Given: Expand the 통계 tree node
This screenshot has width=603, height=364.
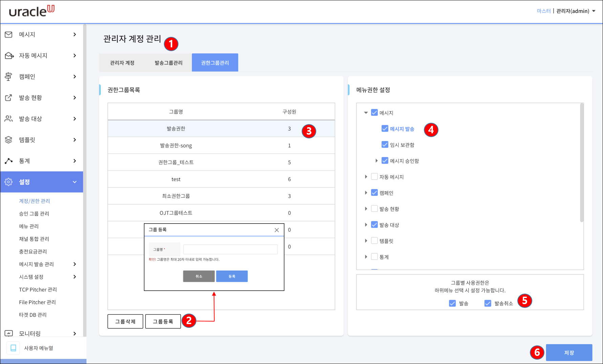Looking at the screenshot, I should 366,257.
